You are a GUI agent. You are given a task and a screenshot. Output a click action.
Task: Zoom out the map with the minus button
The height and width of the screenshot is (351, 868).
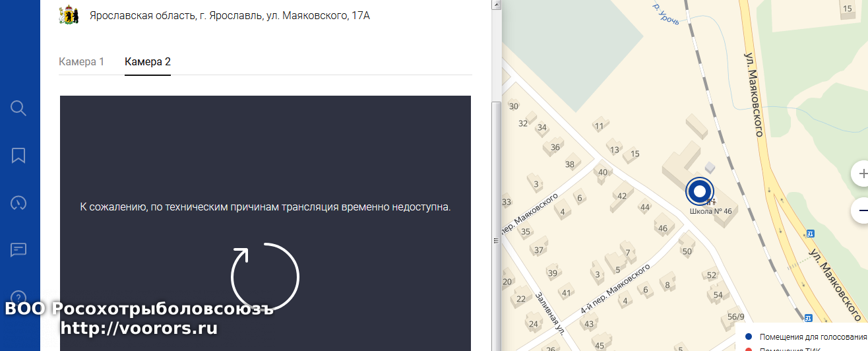tap(861, 211)
